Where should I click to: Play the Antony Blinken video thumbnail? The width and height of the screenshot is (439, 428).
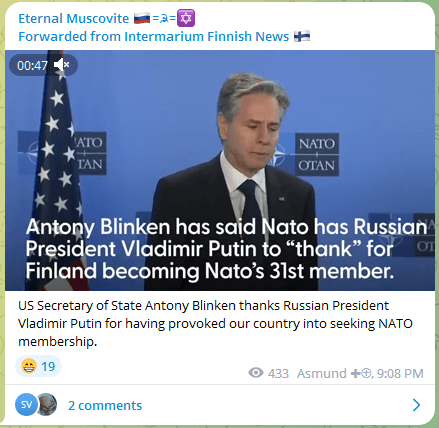[220, 170]
